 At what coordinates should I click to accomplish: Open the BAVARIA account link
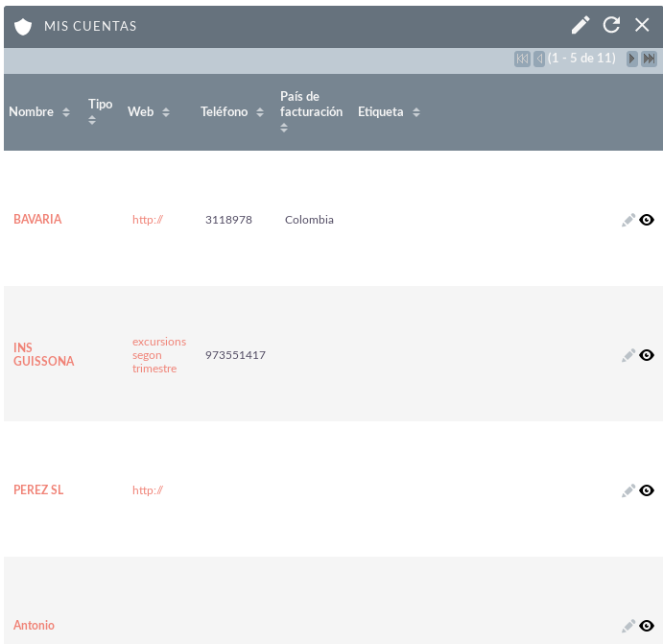click(37, 219)
